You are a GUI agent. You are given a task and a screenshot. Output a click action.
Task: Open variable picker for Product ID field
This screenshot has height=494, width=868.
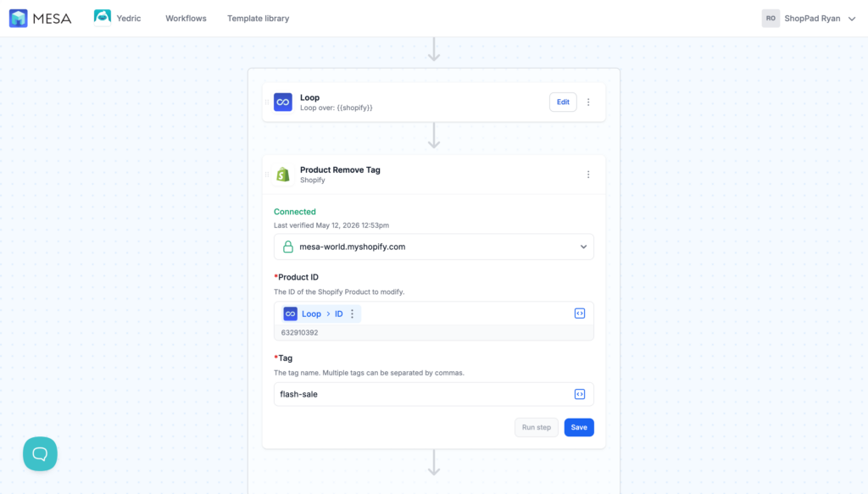coord(580,314)
